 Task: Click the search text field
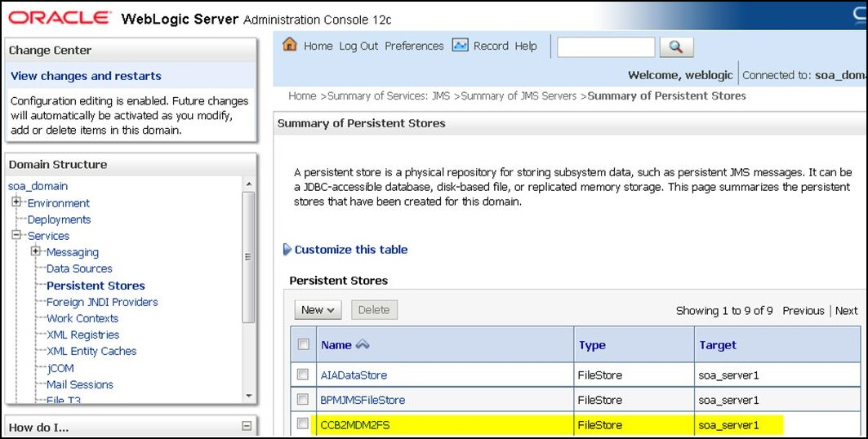[x=606, y=47]
